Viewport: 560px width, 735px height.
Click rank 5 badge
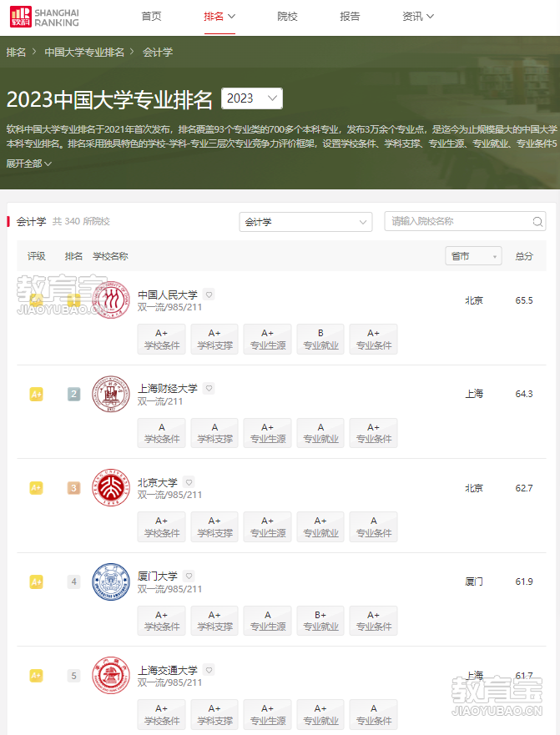(x=73, y=676)
